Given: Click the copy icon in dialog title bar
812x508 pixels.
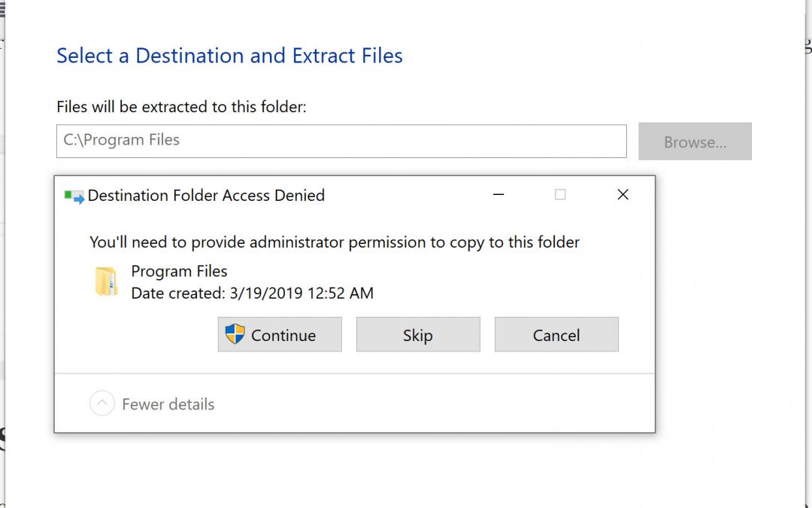Looking at the screenshot, I should pyautogui.click(x=74, y=196).
